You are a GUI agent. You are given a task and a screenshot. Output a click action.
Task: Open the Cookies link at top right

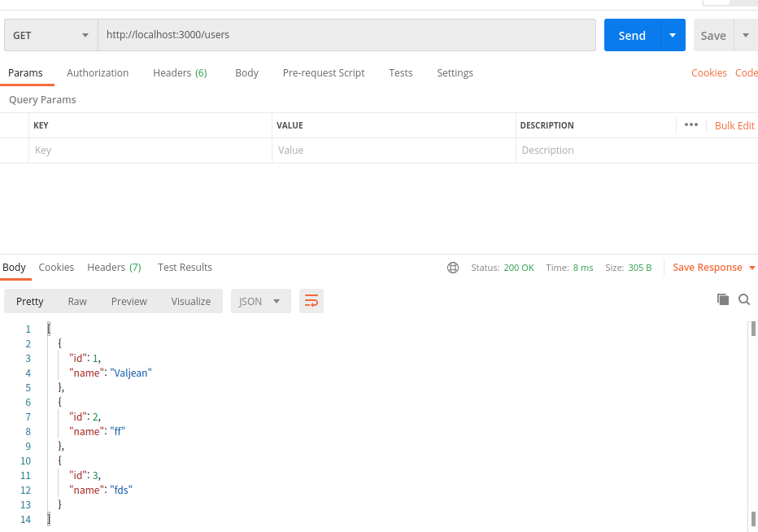coord(708,73)
